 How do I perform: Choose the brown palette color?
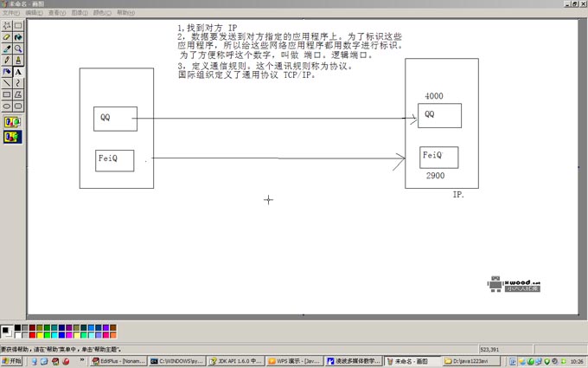[x=113, y=328]
